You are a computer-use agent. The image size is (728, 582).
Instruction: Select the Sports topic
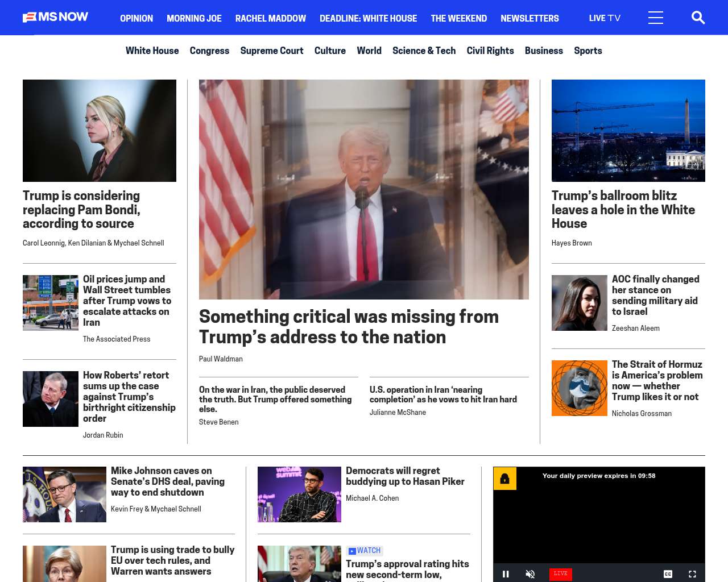[588, 51]
